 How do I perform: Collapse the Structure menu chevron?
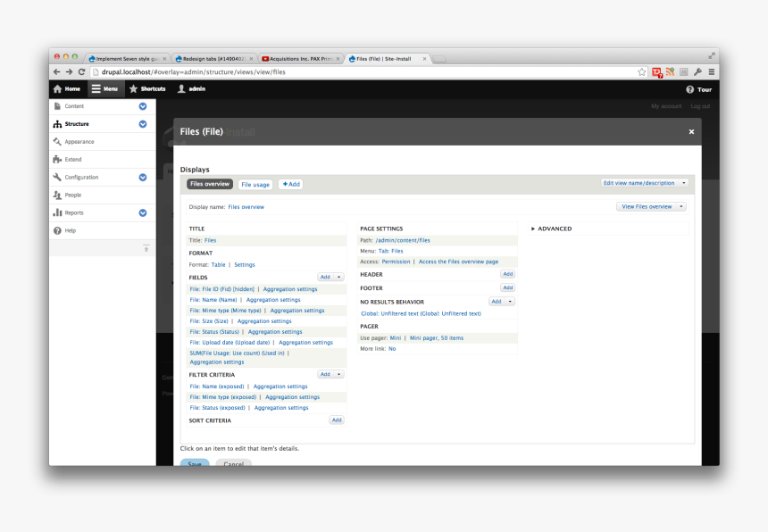[x=143, y=124]
